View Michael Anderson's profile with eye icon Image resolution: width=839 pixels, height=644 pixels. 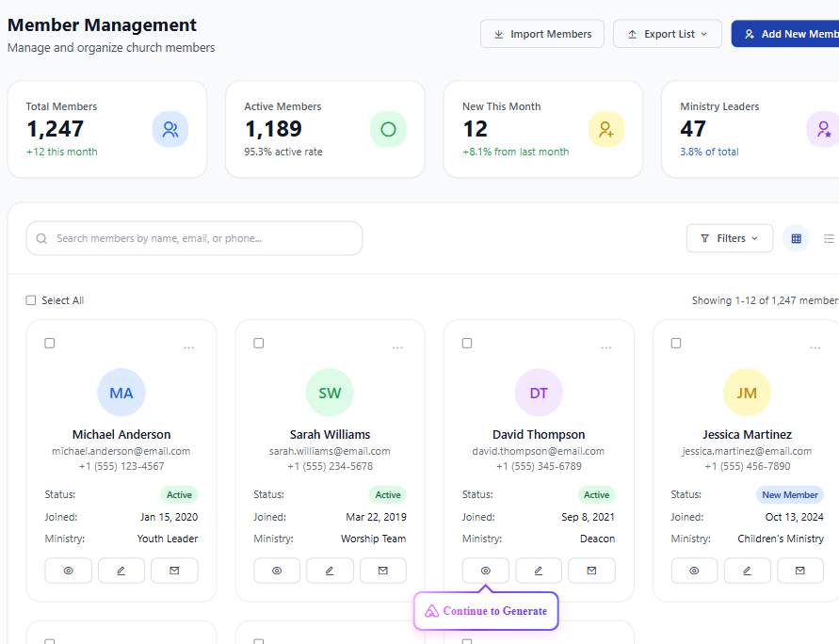[69, 571]
